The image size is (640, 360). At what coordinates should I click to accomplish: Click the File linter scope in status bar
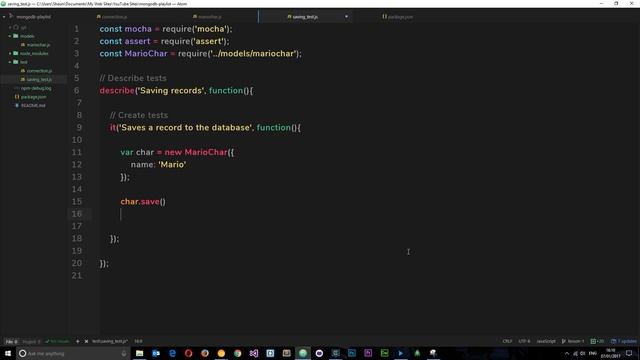[11, 341]
